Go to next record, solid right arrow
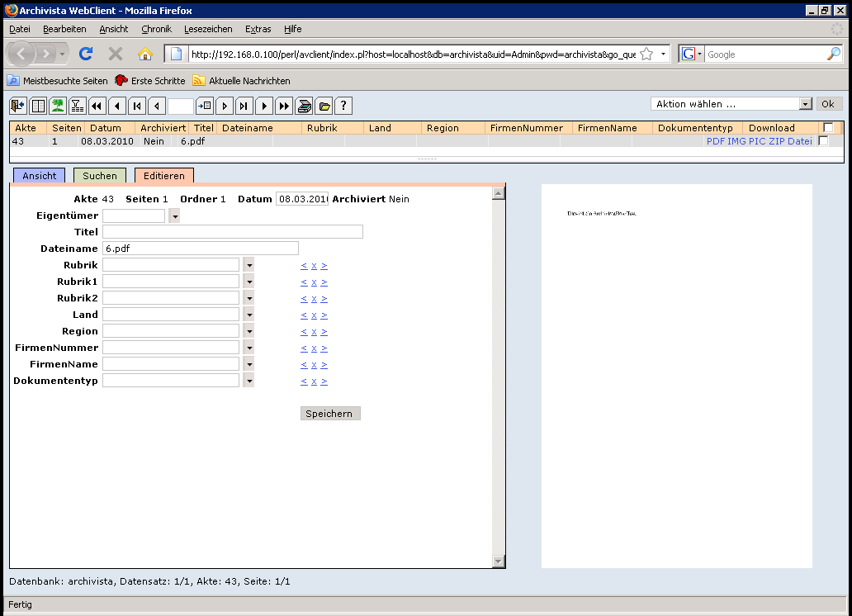 pos(264,106)
